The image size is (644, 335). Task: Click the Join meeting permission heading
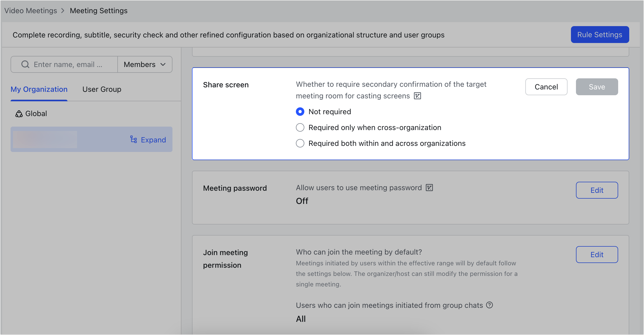[x=225, y=259]
